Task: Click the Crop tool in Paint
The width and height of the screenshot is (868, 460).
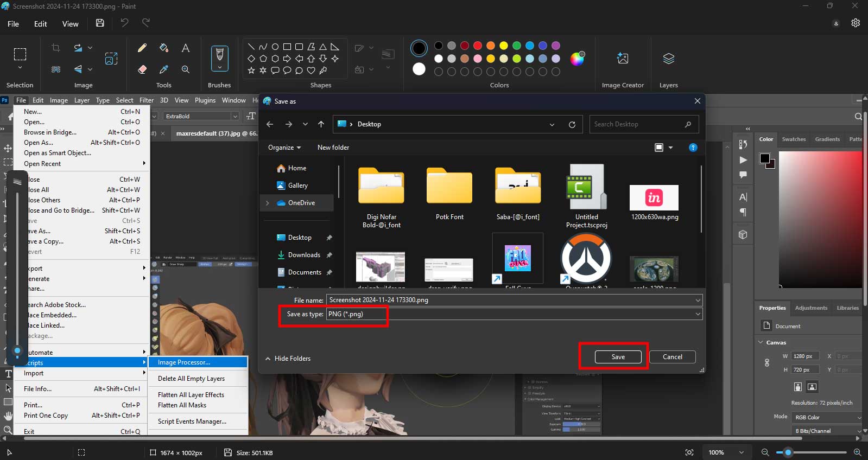Action: pyautogui.click(x=55, y=48)
